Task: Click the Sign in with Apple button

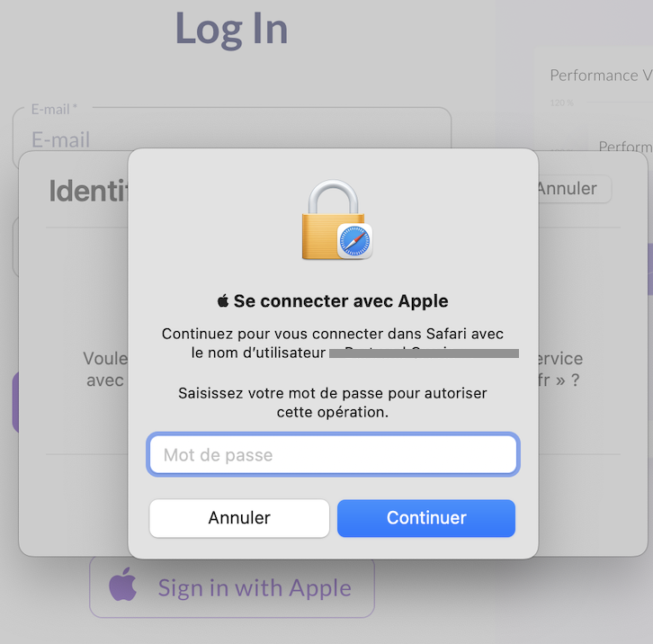Action: click(x=232, y=587)
